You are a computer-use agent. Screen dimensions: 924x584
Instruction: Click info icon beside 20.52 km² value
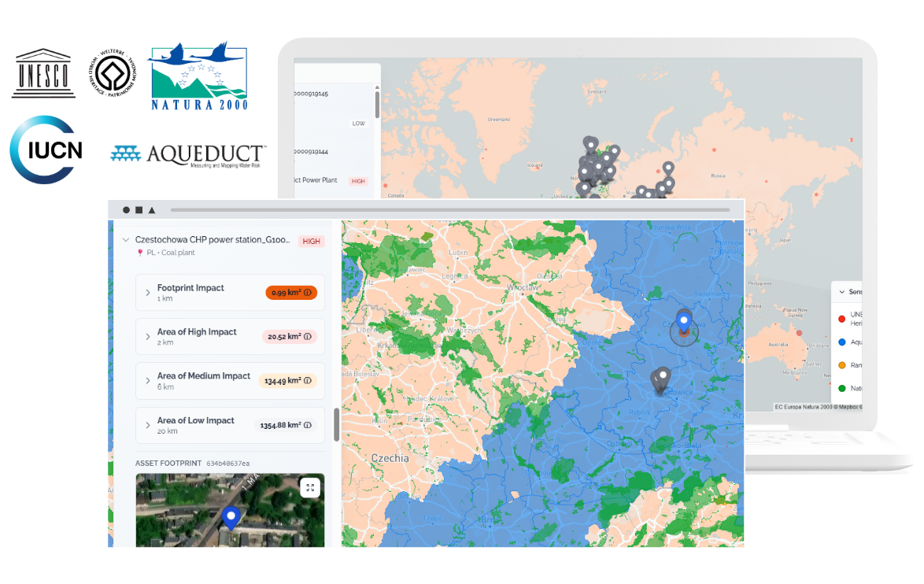308,337
